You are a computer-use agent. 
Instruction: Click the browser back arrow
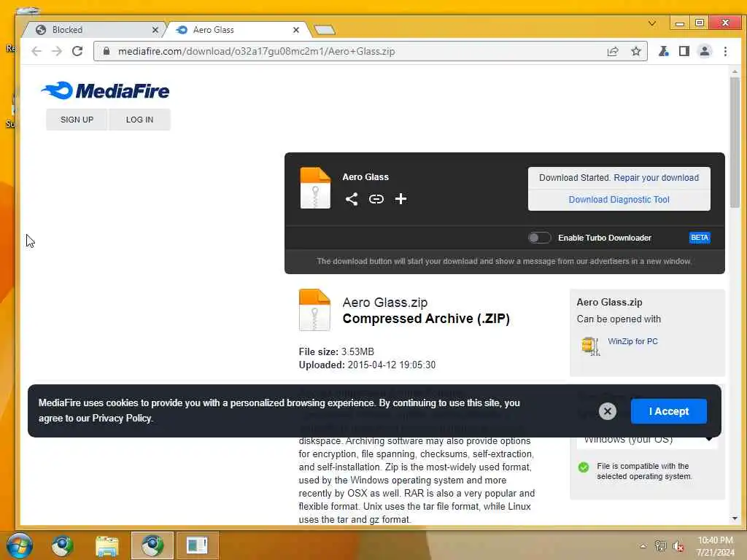pos(36,51)
